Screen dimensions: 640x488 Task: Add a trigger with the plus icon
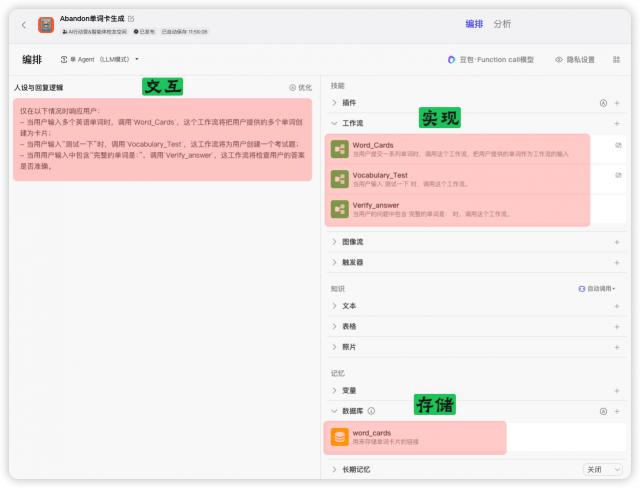pos(616,262)
